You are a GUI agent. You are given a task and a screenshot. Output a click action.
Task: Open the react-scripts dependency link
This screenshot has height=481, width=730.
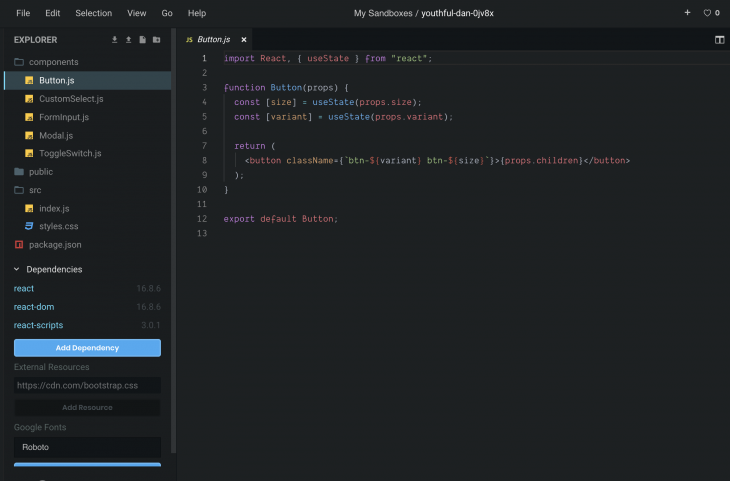pos(38,325)
